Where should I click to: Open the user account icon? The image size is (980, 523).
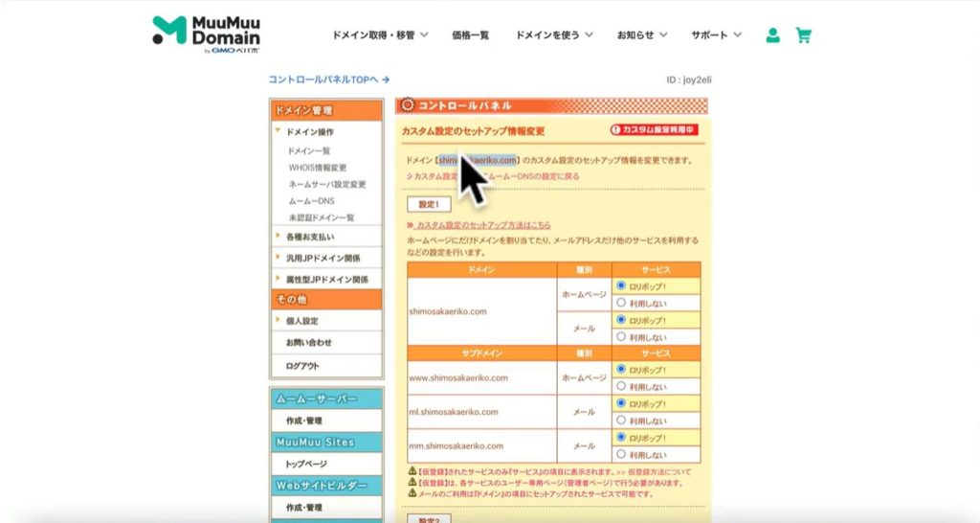(772, 35)
